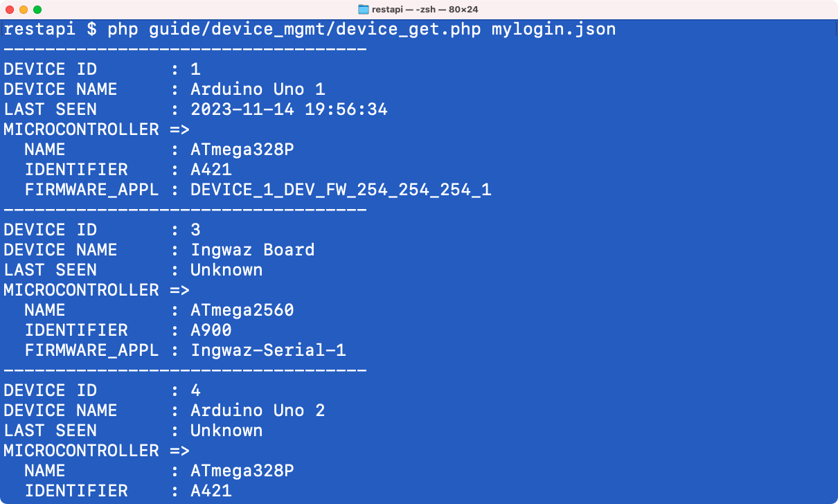838x504 pixels.
Task: Click the DEVICE ID value 4
Action: (195, 390)
